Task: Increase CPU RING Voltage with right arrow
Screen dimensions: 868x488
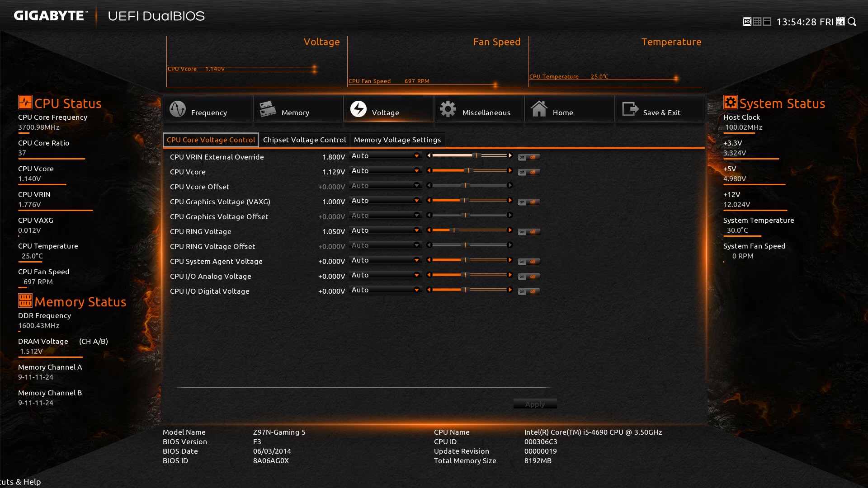Action: click(510, 230)
